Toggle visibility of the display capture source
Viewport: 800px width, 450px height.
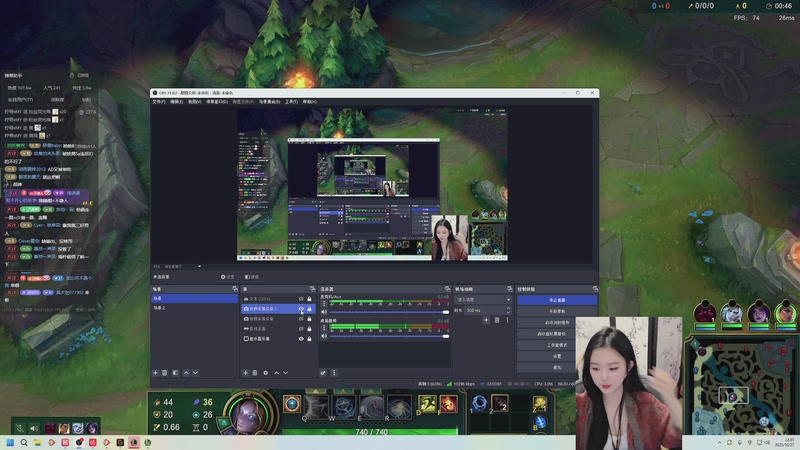[301, 339]
